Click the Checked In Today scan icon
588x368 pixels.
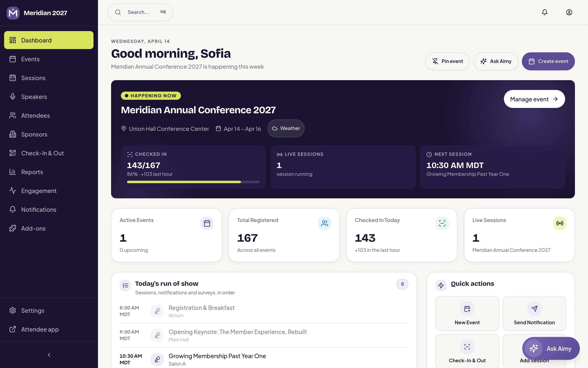pos(442,223)
